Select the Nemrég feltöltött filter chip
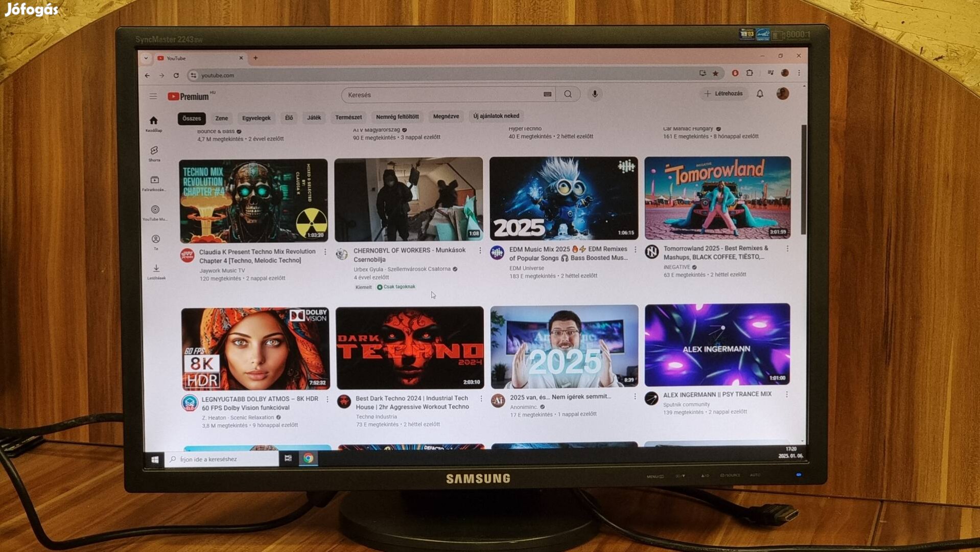Screen dimensions: 980x552 [x=397, y=117]
